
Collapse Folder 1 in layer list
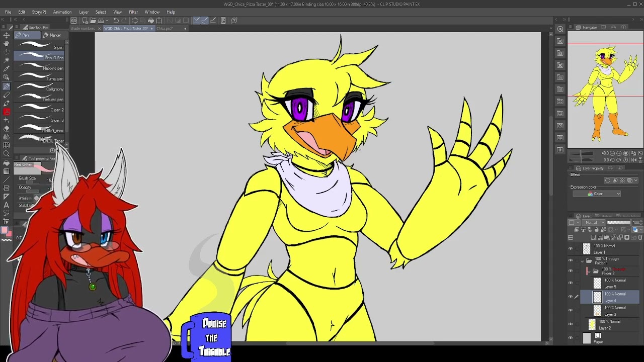tap(583, 261)
